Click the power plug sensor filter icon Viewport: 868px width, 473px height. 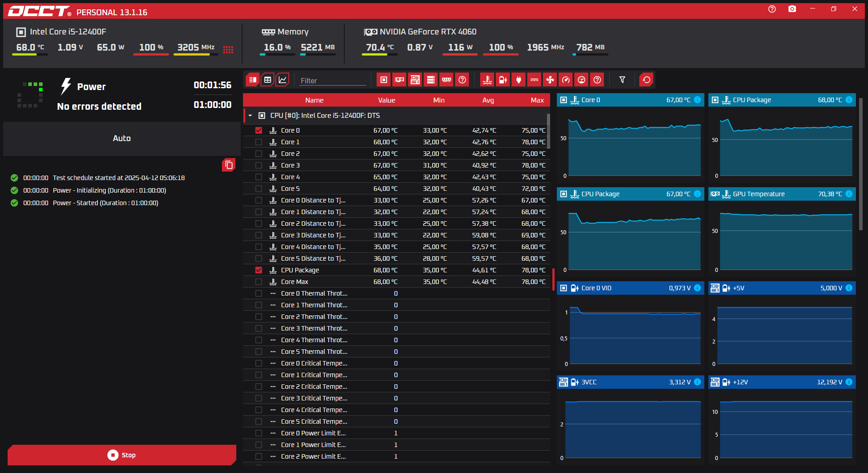point(518,80)
